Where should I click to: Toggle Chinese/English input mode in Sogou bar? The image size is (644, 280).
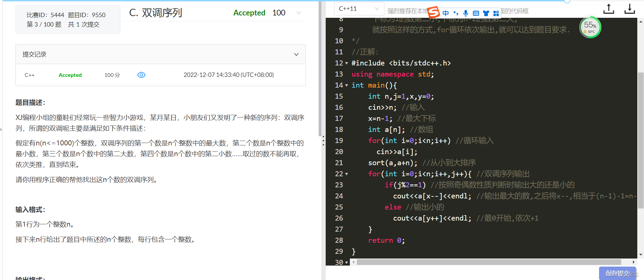coord(445,13)
